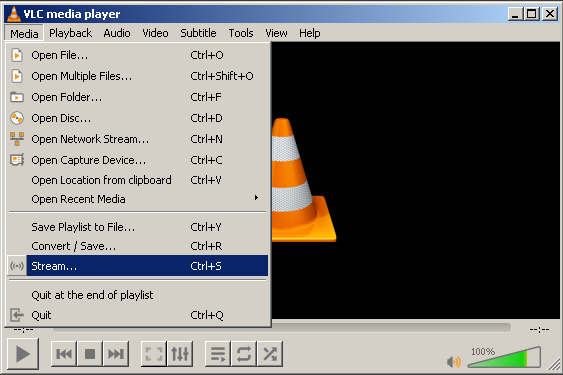Screen dimensions: 563x375
Task: Stop playback with the stop button
Action: click(x=90, y=354)
